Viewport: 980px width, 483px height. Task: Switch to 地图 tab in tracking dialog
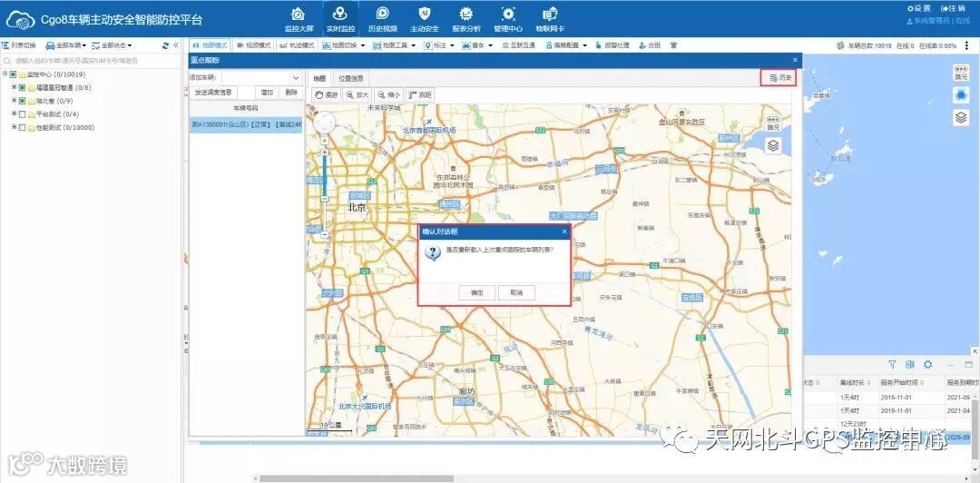[x=319, y=78]
